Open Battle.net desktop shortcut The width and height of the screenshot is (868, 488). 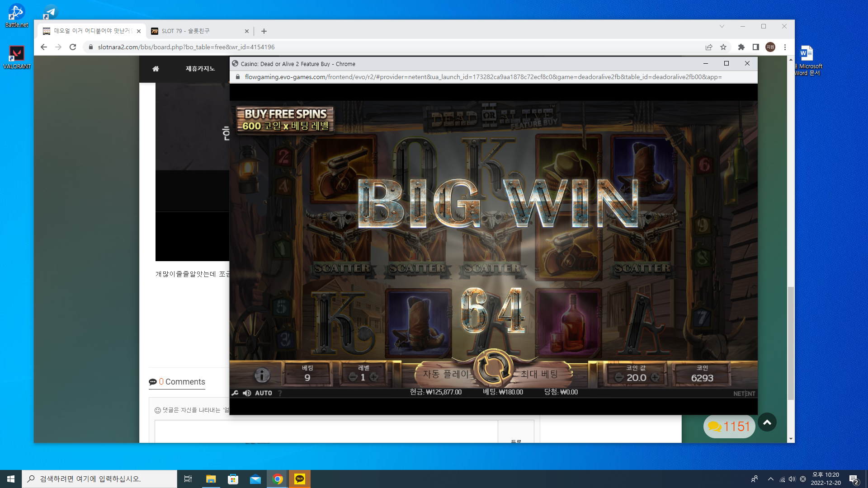(x=17, y=16)
